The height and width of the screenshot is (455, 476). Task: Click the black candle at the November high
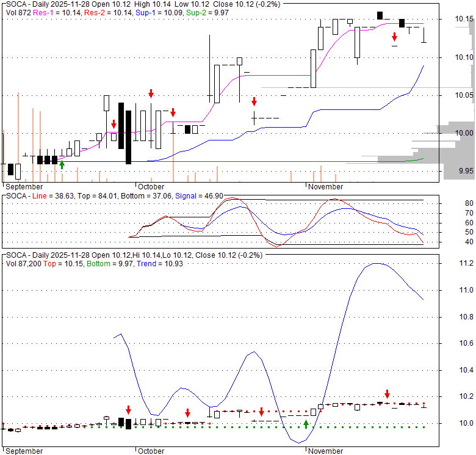tap(380, 15)
